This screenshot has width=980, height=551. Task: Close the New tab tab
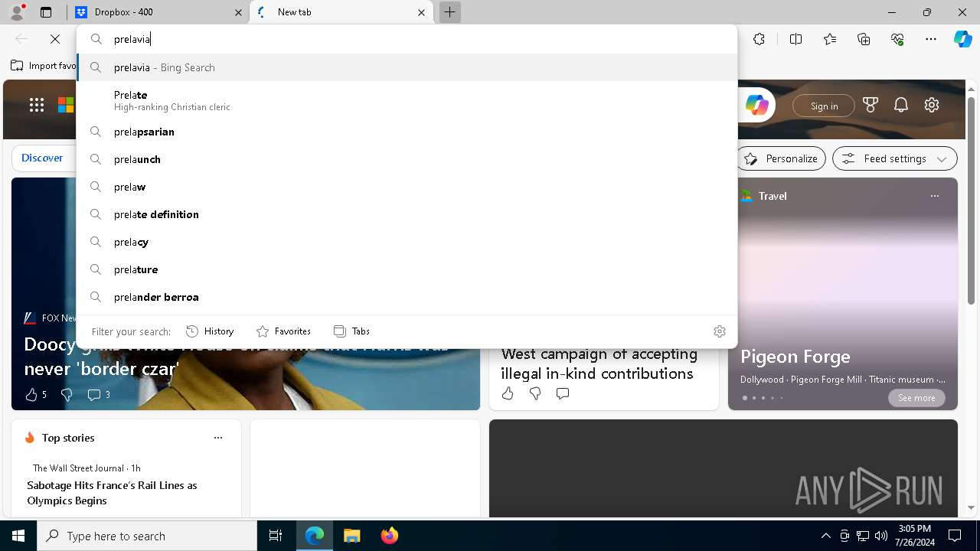click(421, 12)
